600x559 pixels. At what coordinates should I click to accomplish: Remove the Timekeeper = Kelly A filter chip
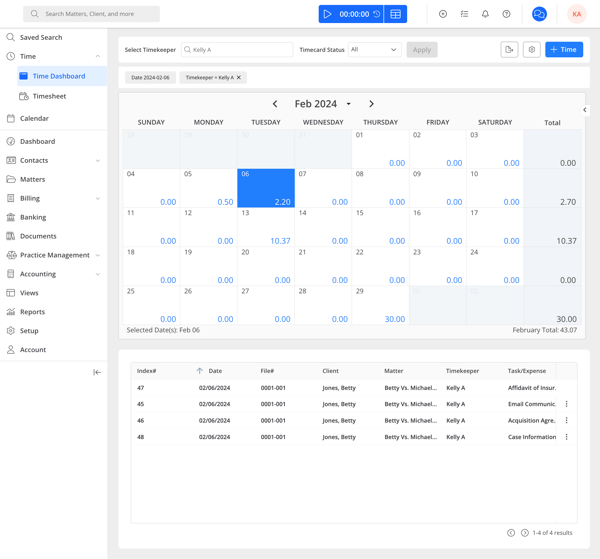(x=239, y=77)
